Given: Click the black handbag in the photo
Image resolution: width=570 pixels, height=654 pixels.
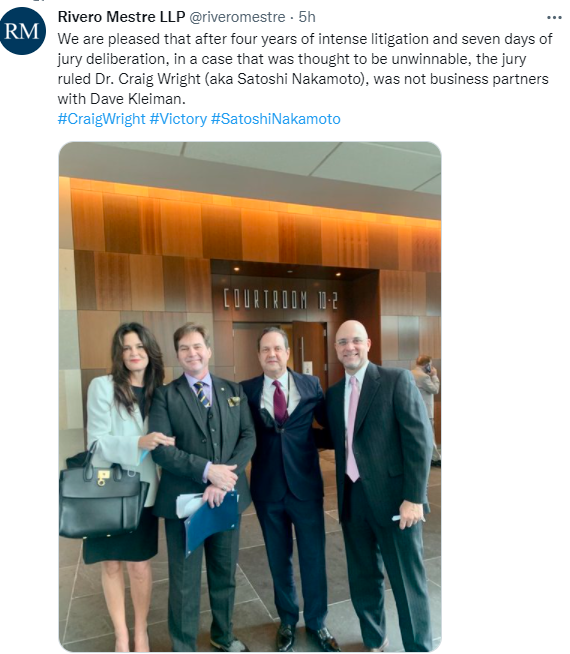Looking at the screenshot, I should [x=101, y=496].
